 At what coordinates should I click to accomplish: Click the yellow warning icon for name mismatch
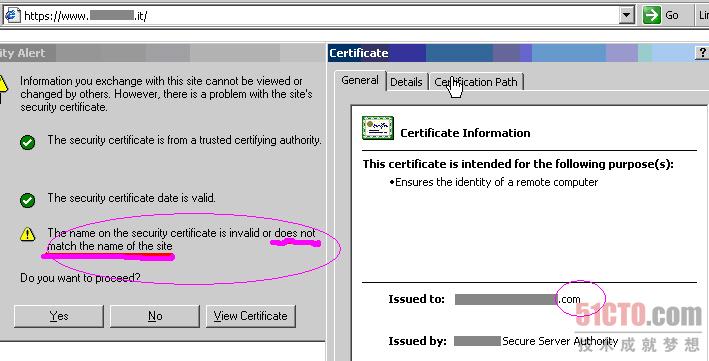(x=28, y=234)
